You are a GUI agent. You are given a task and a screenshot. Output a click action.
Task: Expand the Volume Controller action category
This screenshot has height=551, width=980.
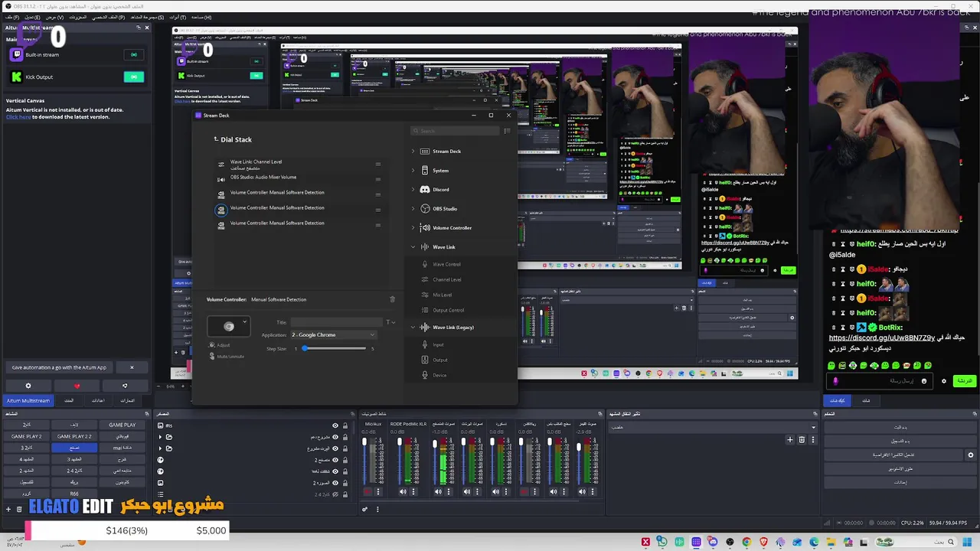click(413, 228)
